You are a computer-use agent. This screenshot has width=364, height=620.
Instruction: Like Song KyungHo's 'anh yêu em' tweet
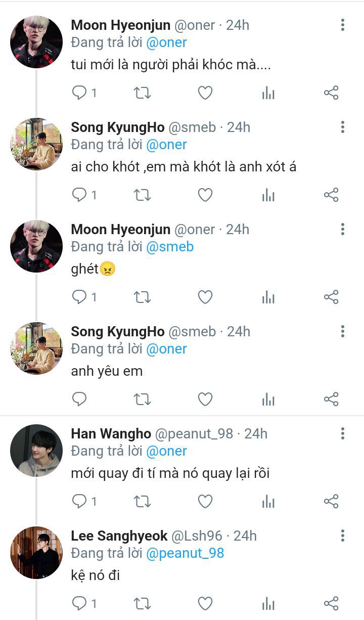click(x=205, y=400)
